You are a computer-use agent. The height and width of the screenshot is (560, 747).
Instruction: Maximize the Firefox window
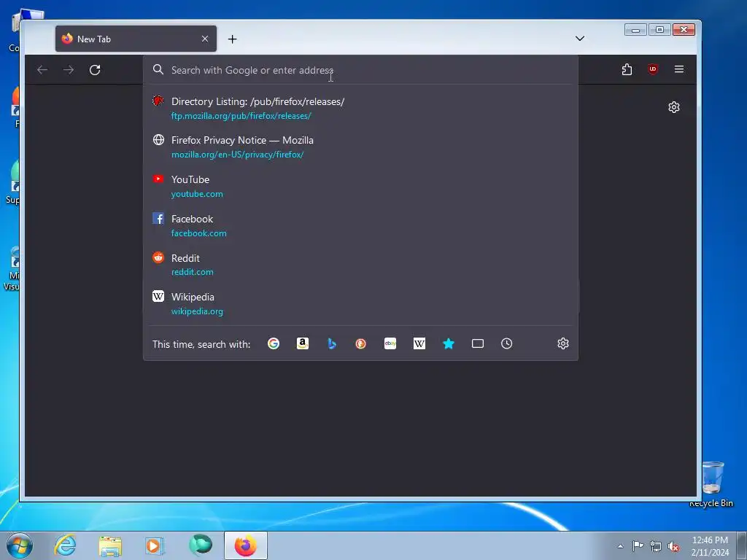click(659, 30)
